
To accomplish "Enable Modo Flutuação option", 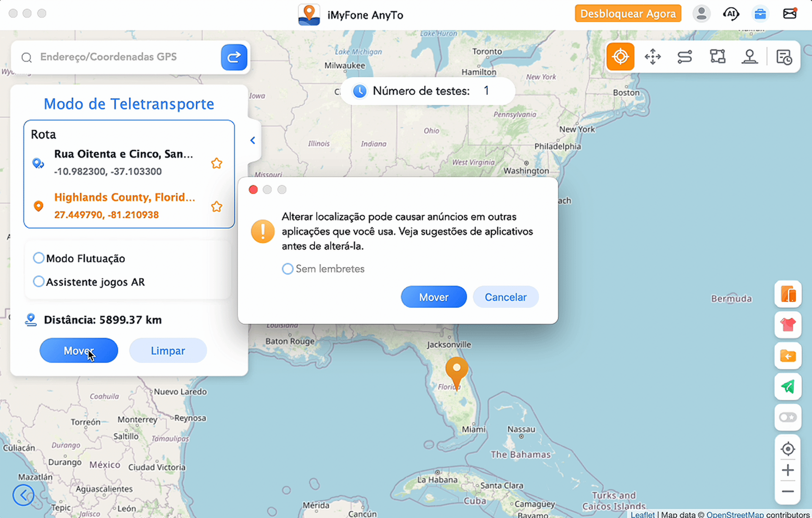I will [38, 258].
